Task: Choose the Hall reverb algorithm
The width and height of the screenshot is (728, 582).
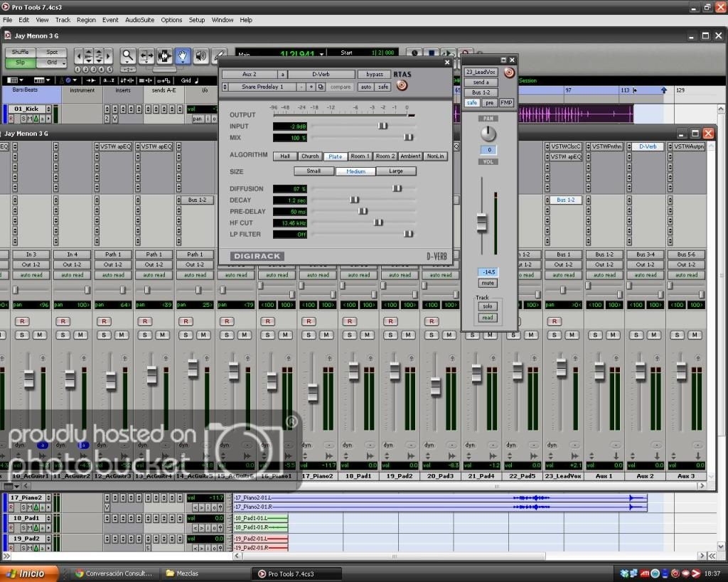Action: tap(285, 156)
